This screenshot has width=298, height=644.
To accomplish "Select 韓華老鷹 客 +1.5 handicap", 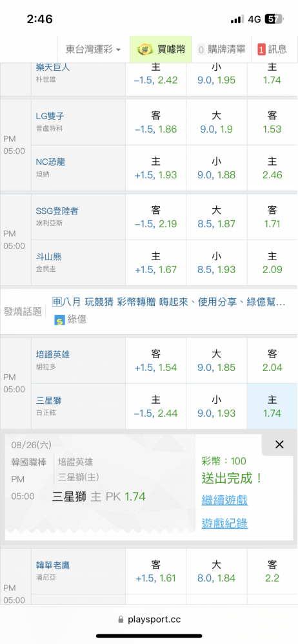I will coord(156,571).
